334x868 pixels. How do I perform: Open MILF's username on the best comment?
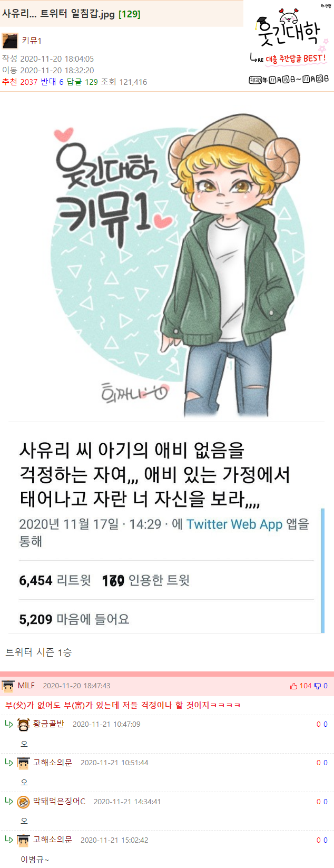(x=26, y=686)
